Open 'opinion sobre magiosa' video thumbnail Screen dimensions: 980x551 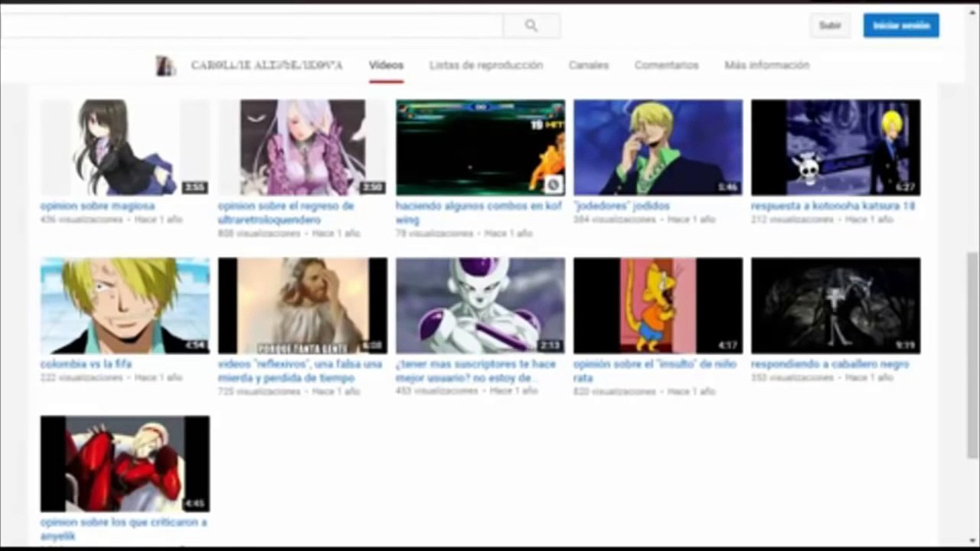point(125,148)
